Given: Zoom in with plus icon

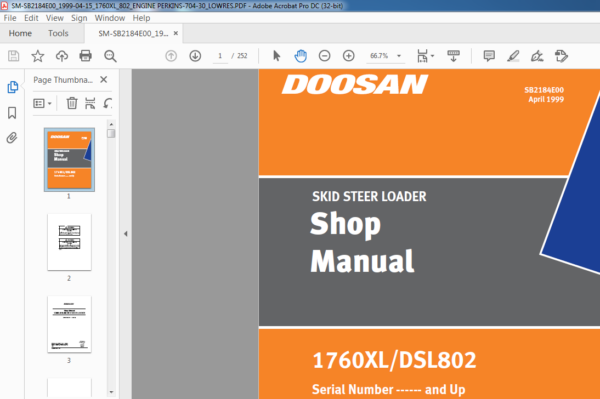Looking at the screenshot, I should click(349, 56).
